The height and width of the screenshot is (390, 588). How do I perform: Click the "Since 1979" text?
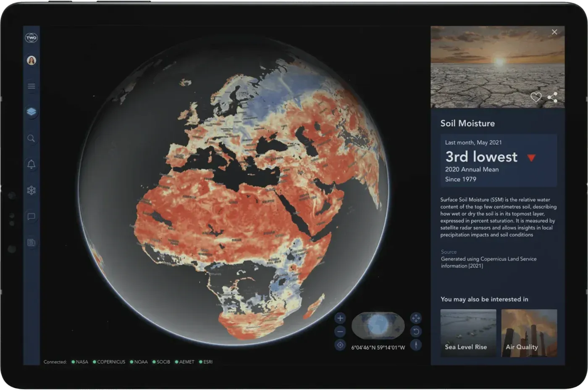[x=461, y=179]
